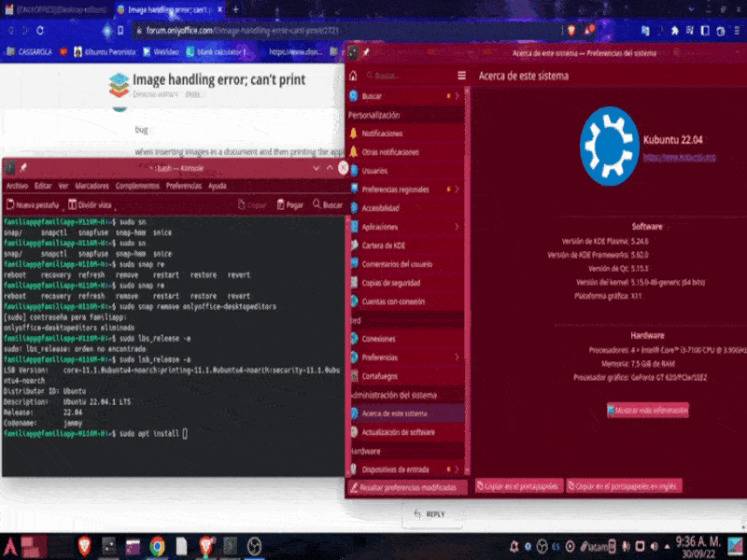
Task: Open the browser main menu icon
Action: pyautogui.click(x=737, y=31)
